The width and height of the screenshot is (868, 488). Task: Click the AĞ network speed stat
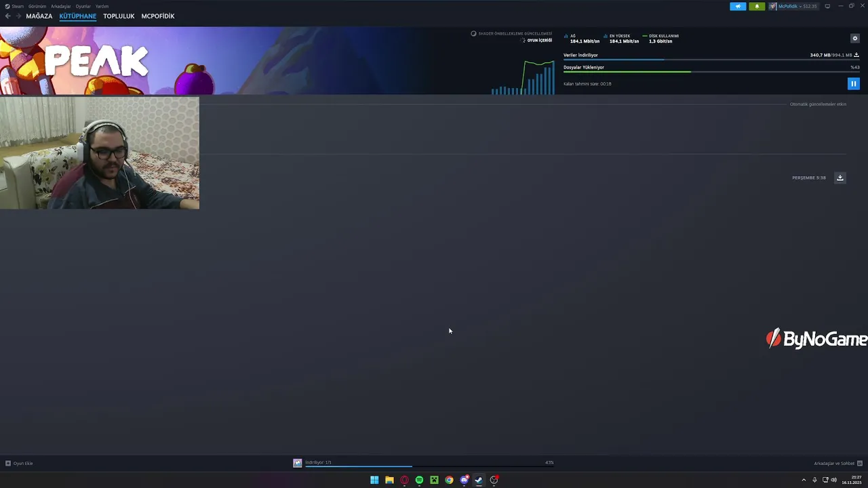pyautogui.click(x=583, y=39)
